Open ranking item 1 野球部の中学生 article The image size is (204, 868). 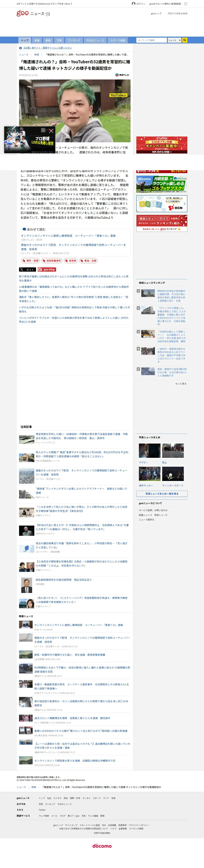click(172, 296)
